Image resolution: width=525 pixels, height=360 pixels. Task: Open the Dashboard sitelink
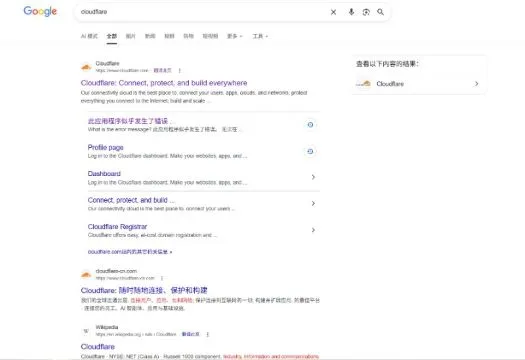[104, 173]
